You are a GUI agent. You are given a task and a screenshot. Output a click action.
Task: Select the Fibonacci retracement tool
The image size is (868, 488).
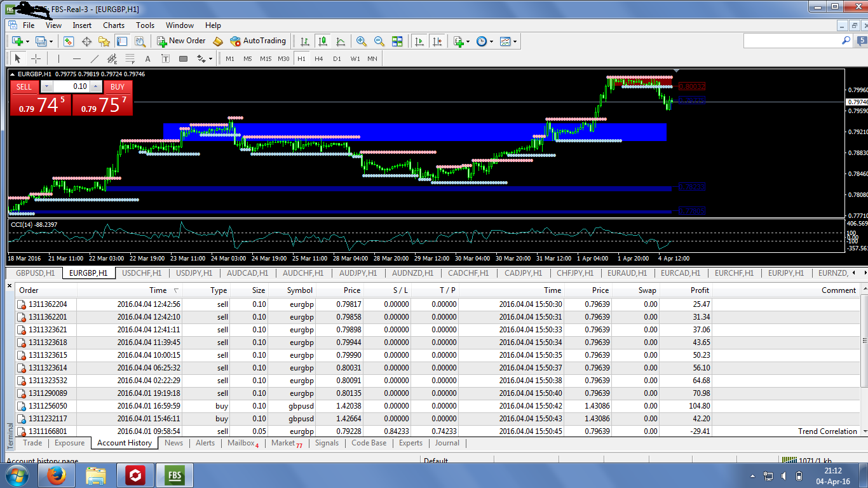(130, 58)
